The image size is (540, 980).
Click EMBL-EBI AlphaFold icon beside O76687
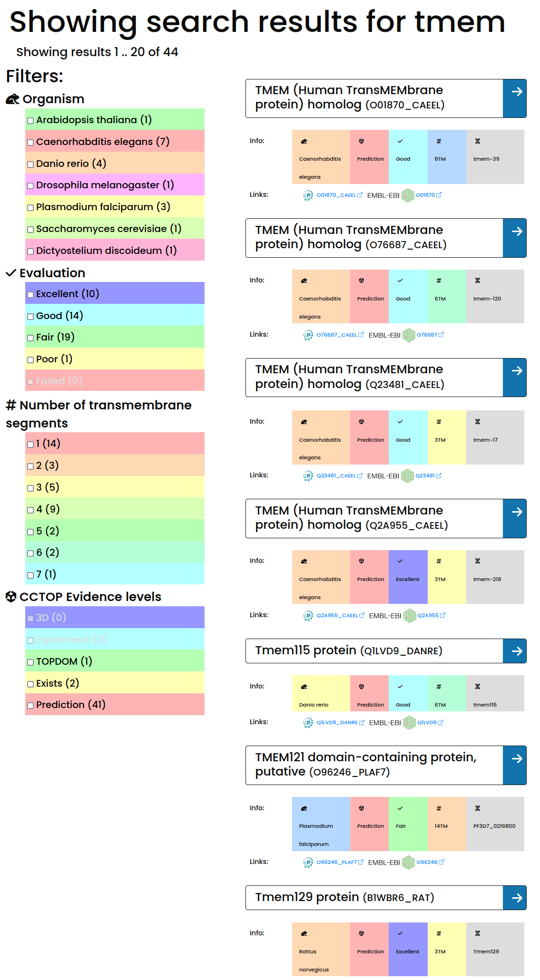(x=409, y=335)
